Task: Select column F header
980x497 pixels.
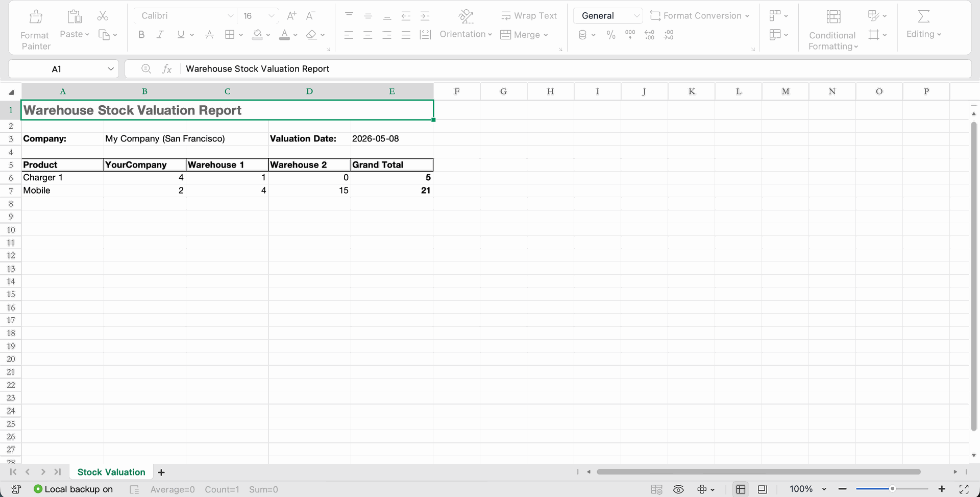Action: click(x=457, y=91)
